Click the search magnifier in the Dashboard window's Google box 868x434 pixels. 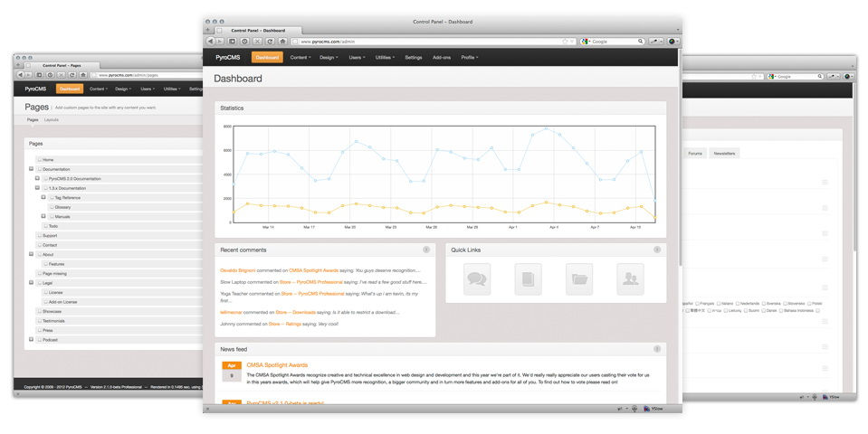pyautogui.click(x=641, y=42)
